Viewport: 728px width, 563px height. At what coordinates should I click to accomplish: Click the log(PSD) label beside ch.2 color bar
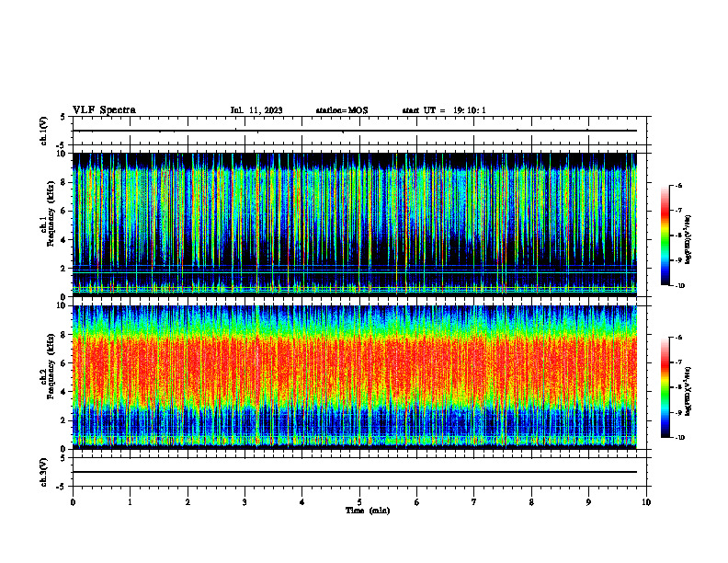click(x=688, y=391)
